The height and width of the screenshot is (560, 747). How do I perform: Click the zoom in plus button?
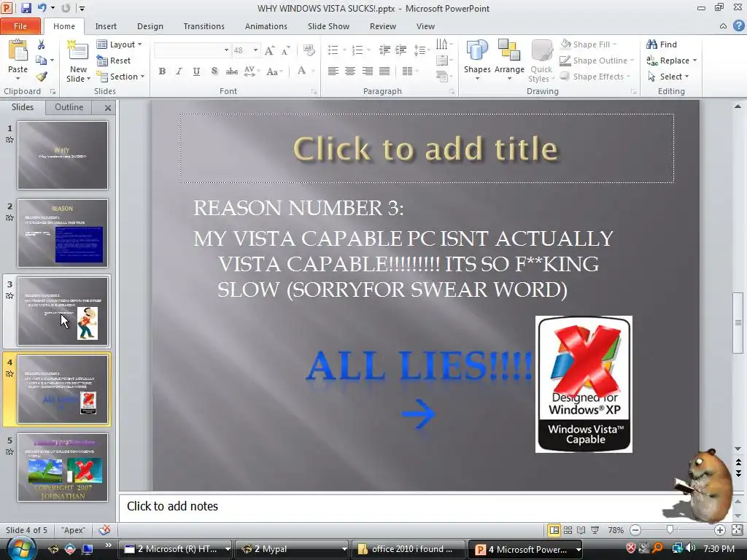coord(719,530)
